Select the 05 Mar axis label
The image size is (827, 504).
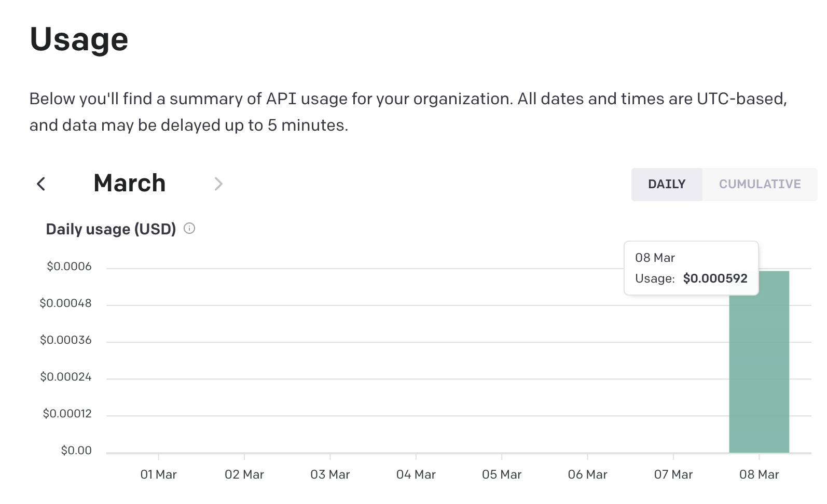pos(502,474)
